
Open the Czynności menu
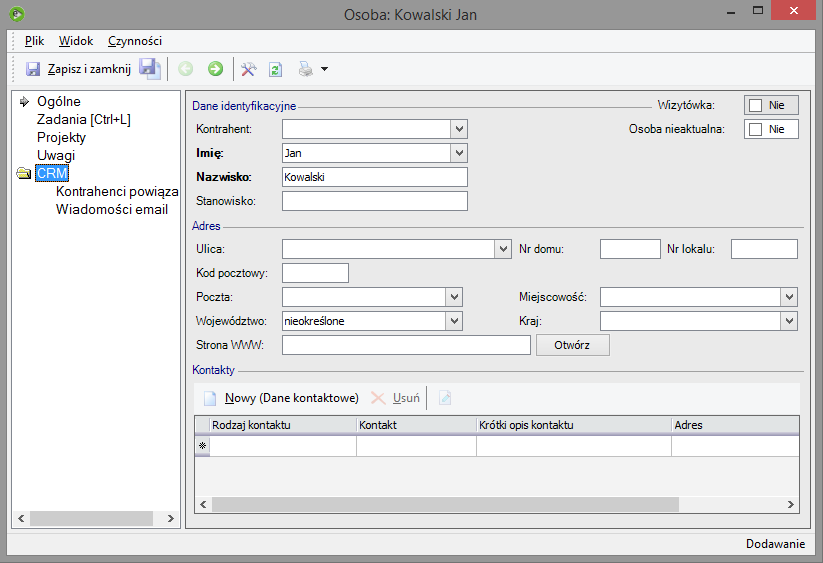pyautogui.click(x=135, y=41)
